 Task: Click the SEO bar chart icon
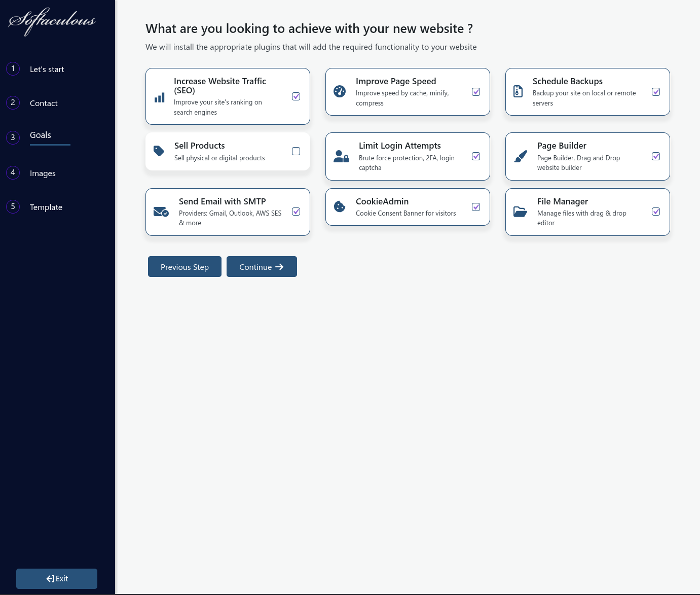[159, 98]
